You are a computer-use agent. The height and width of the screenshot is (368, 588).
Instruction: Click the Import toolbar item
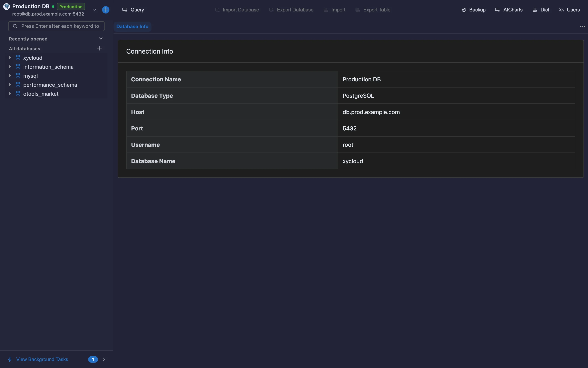coord(335,10)
